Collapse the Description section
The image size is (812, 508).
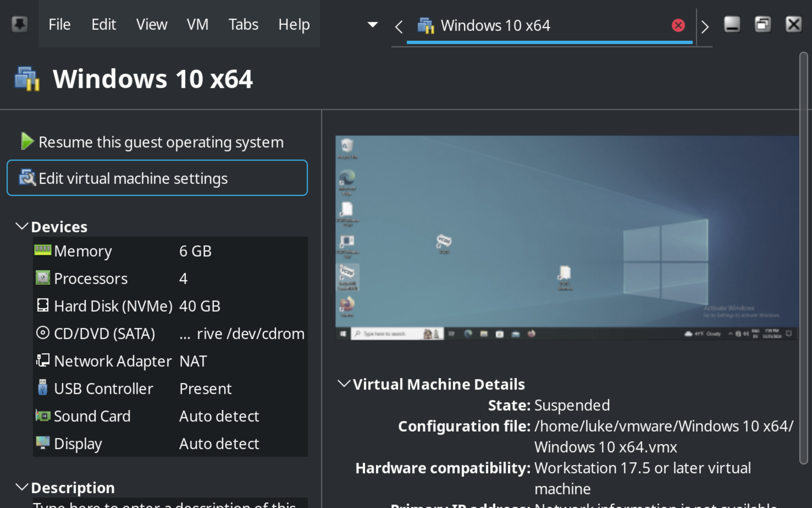tap(22, 487)
